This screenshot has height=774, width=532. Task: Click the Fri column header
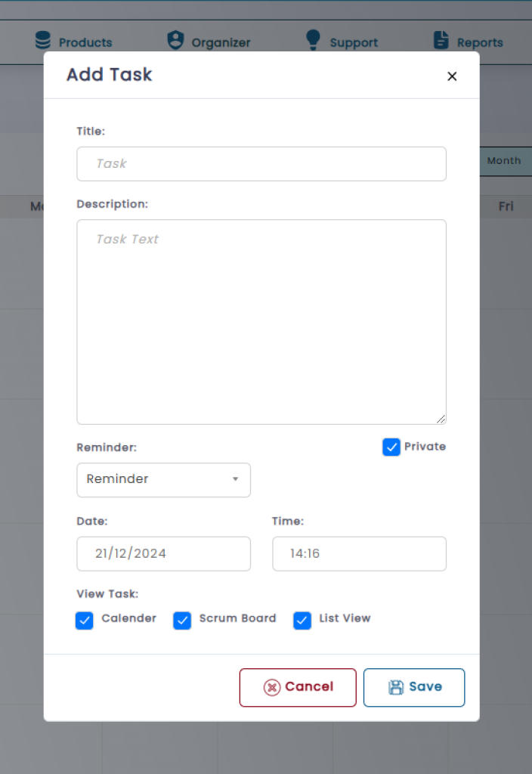506,206
